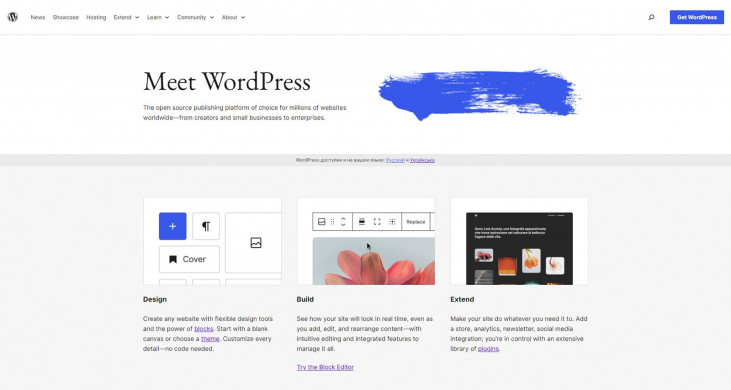The height and width of the screenshot is (390, 731).
Task: Click the Extend navigation label
Action: click(123, 17)
